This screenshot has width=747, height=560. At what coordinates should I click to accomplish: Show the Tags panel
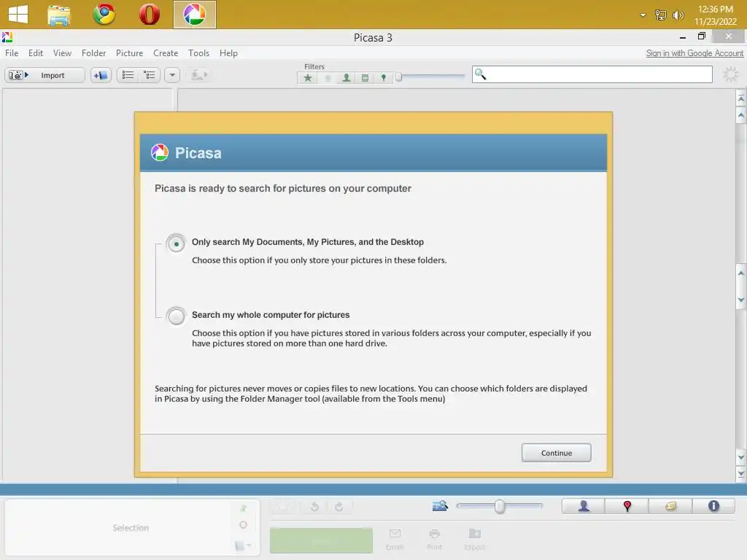point(670,506)
